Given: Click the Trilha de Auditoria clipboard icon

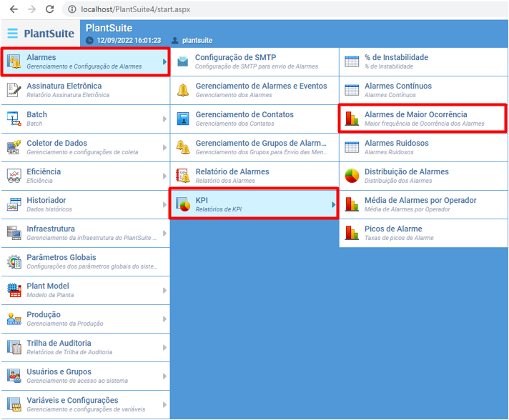Looking at the screenshot, I should coord(14,347).
